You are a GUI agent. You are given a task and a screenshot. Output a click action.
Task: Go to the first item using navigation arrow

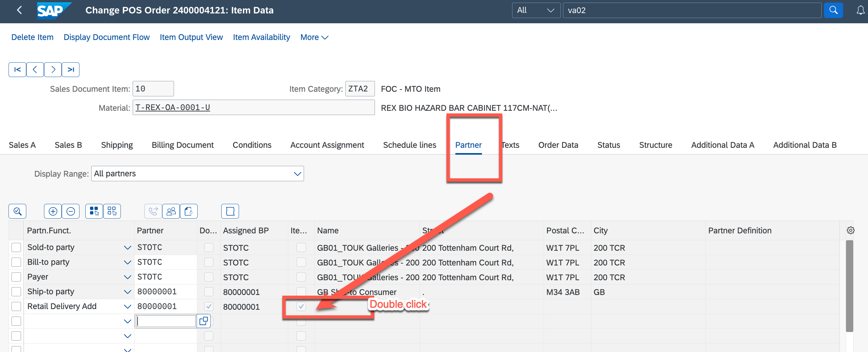coord(17,70)
